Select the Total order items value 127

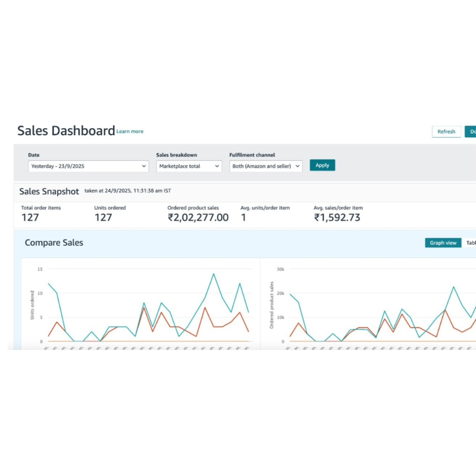pyautogui.click(x=30, y=217)
